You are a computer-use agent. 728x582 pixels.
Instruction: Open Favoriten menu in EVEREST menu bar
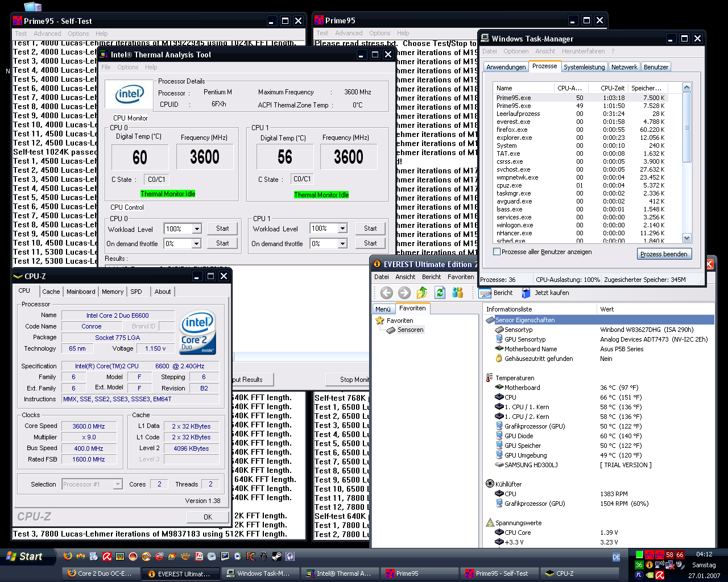coord(461,277)
